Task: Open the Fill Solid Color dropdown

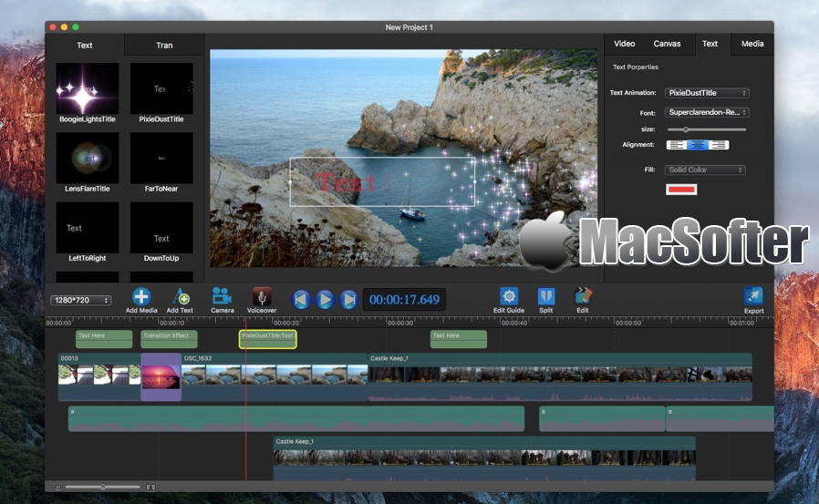Action: point(705,170)
